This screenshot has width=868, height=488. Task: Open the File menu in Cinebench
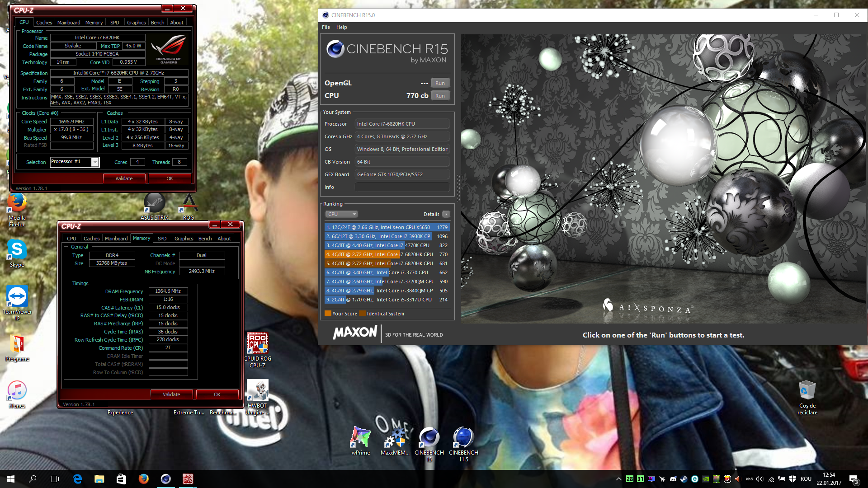pos(326,27)
